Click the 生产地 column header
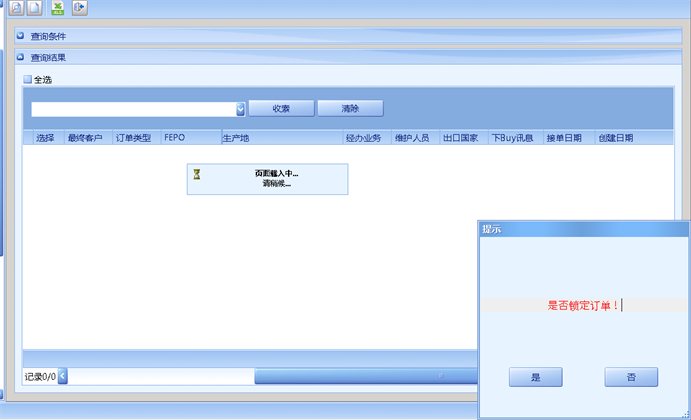 coord(236,138)
